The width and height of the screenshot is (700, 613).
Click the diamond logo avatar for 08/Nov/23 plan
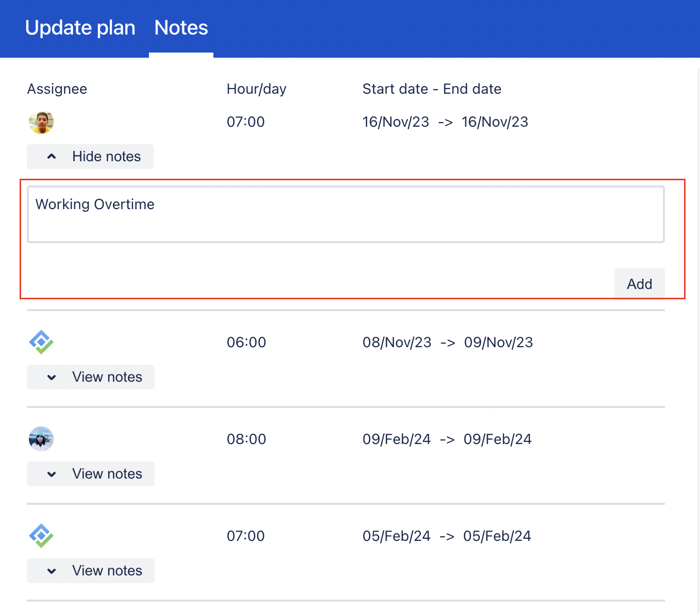[41, 343]
